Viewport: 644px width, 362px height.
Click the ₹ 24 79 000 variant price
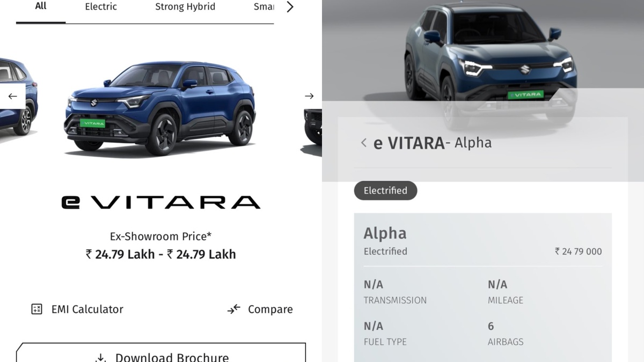tap(578, 252)
